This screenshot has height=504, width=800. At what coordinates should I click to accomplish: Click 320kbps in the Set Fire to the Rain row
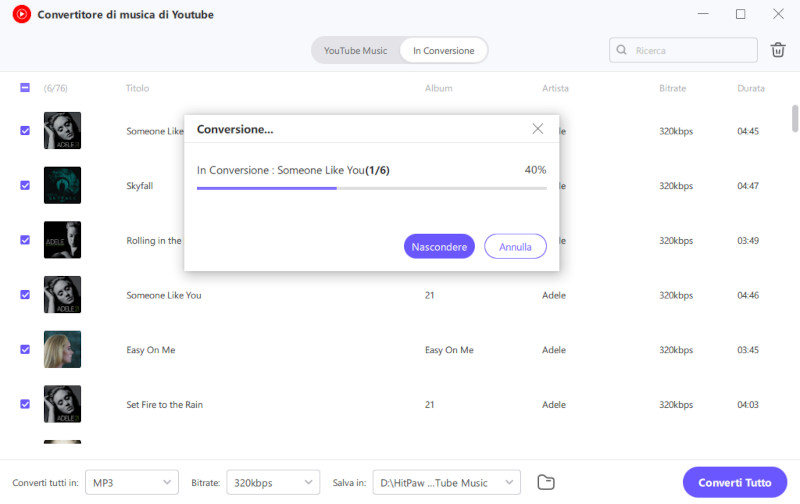(676, 405)
